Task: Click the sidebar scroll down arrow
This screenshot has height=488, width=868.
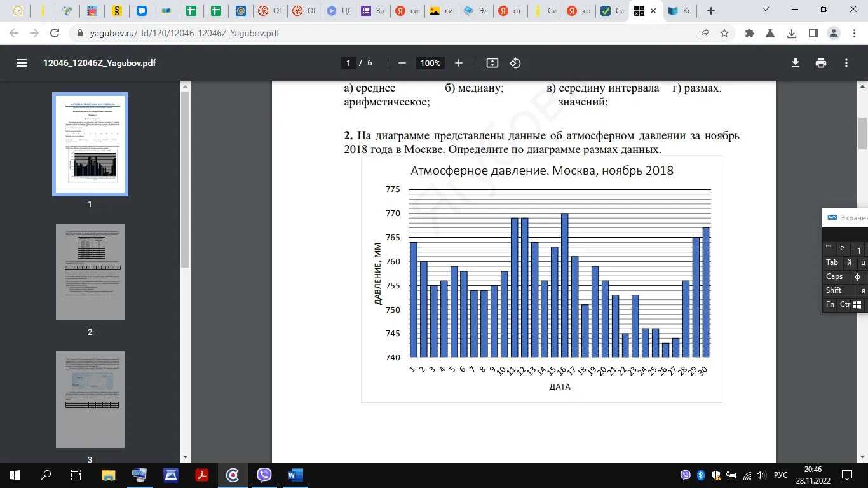Action: pyautogui.click(x=185, y=457)
